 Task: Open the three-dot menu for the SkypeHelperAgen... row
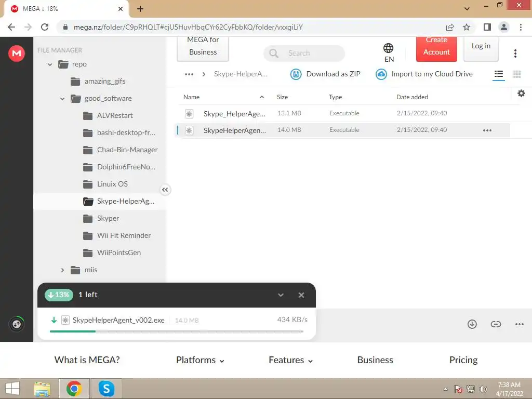click(x=487, y=130)
